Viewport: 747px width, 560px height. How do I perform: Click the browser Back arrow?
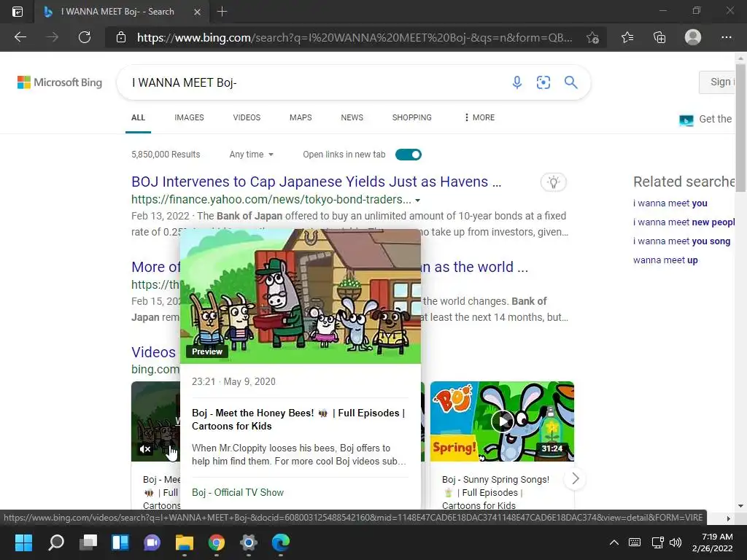pos(20,37)
